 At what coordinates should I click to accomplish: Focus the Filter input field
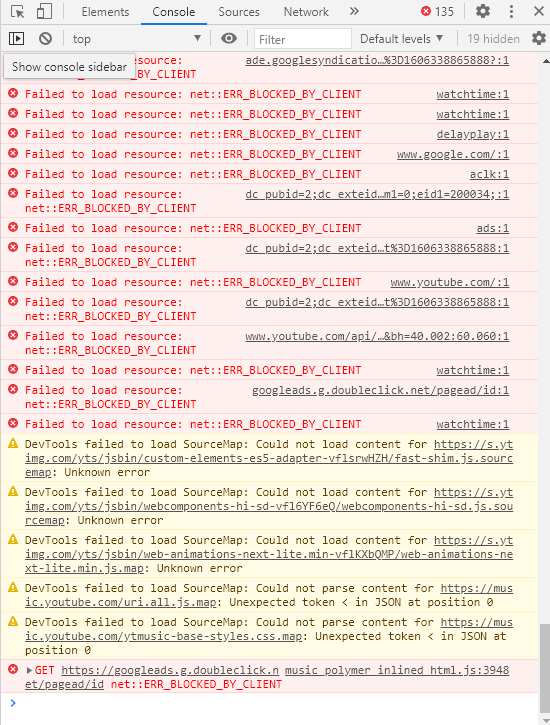[x=303, y=39]
